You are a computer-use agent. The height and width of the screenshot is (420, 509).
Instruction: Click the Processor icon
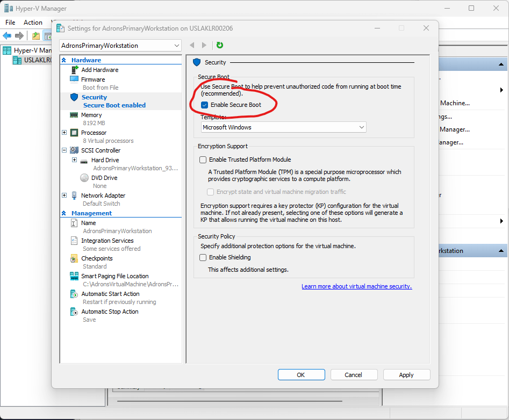74,133
